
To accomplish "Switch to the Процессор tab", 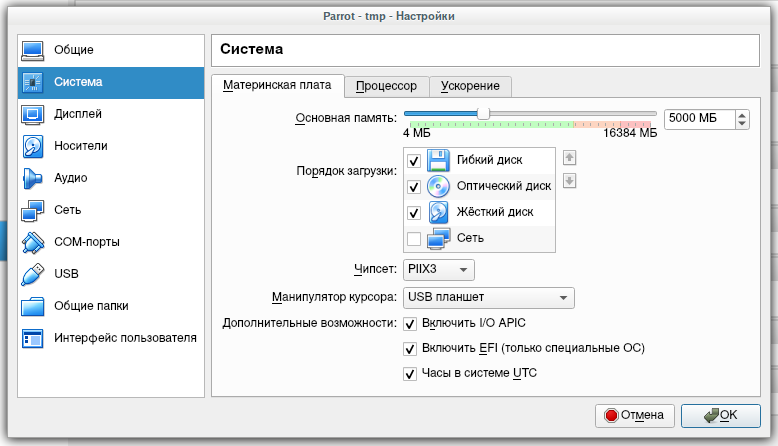I will coord(387,86).
